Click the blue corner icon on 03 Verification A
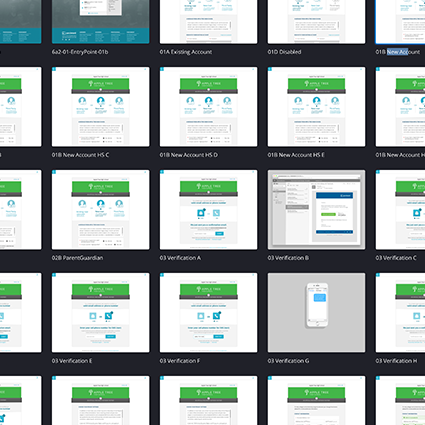 point(162,172)
